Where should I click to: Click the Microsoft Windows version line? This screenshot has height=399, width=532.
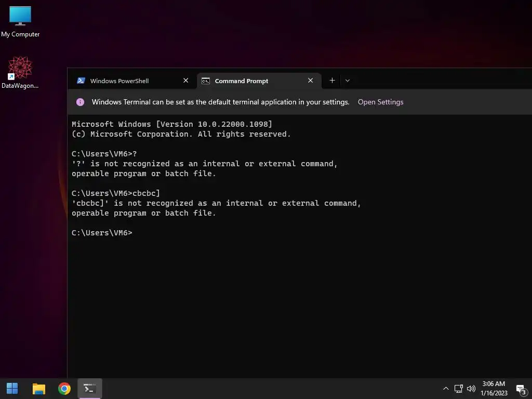click(171, 124)
